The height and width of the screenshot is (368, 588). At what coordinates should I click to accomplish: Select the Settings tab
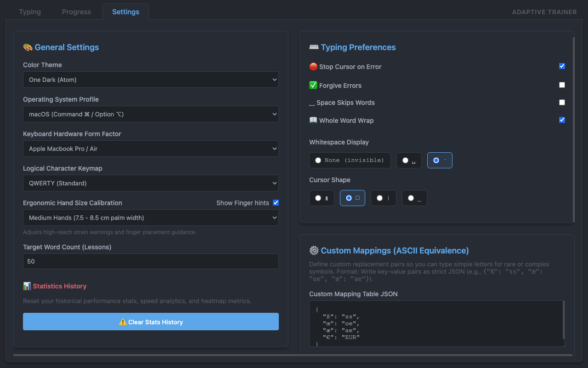click(125, 12)
